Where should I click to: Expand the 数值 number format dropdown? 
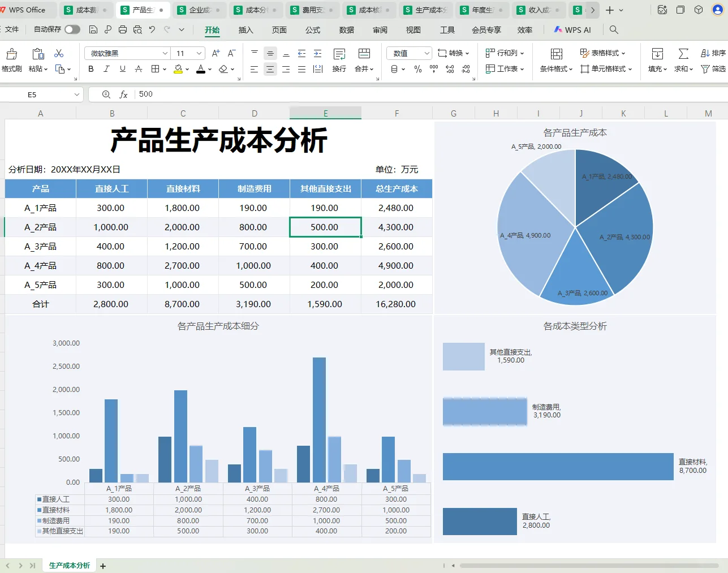(x=428, y=53)
